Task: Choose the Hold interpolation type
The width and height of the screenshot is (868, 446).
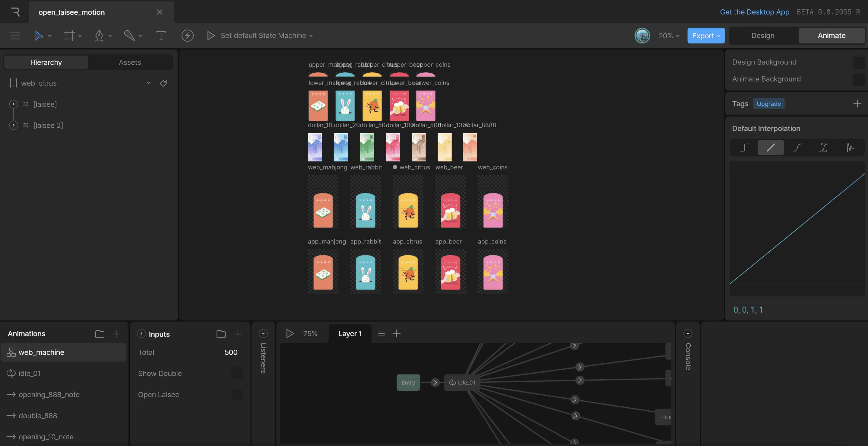Action: [x=744, y=147]
